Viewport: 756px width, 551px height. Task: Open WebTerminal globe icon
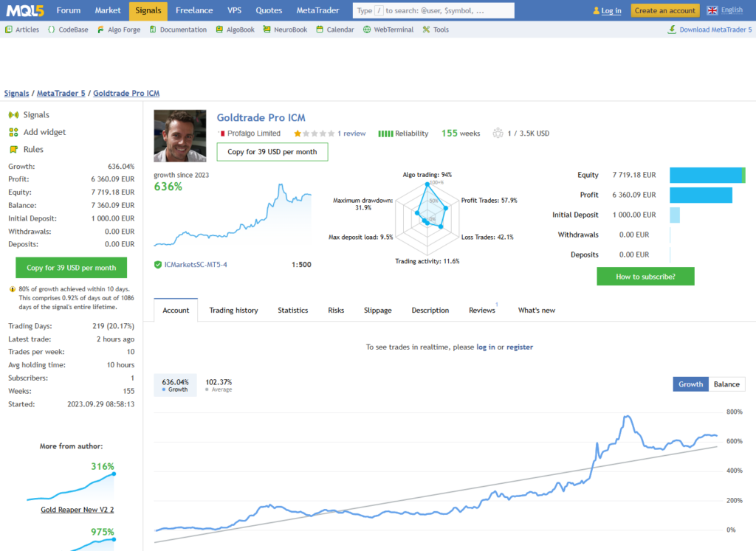367,30
